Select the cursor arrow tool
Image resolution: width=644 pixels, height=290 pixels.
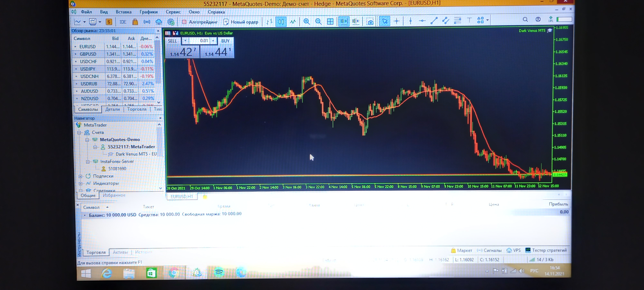tap(384, 21)
